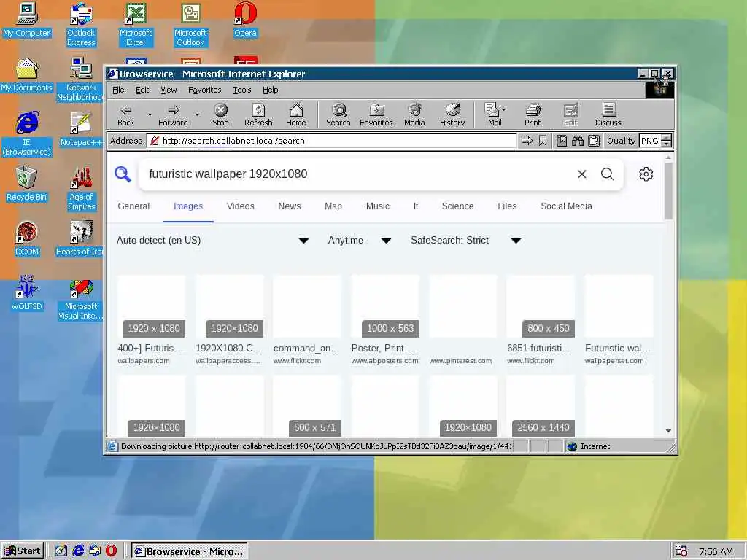Screen dimensions: 747x560
Task: Click Browservice taskbar window button
Action: click(x=189, y=551)
